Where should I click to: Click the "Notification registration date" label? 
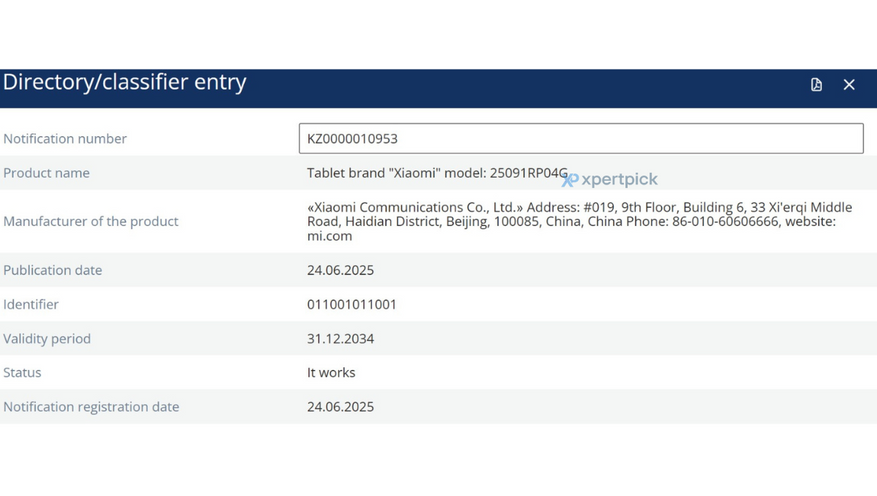point(91,407)
